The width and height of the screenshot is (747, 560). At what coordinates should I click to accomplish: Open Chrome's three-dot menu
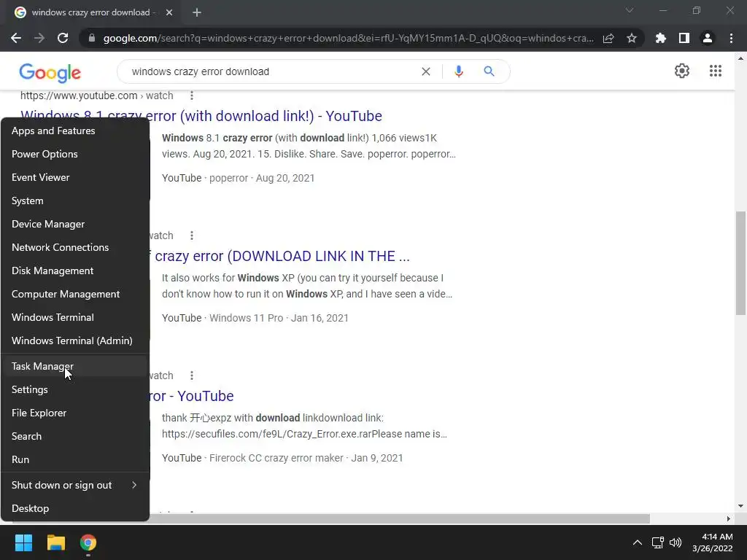pyautogui.click(x=731, y=38)
